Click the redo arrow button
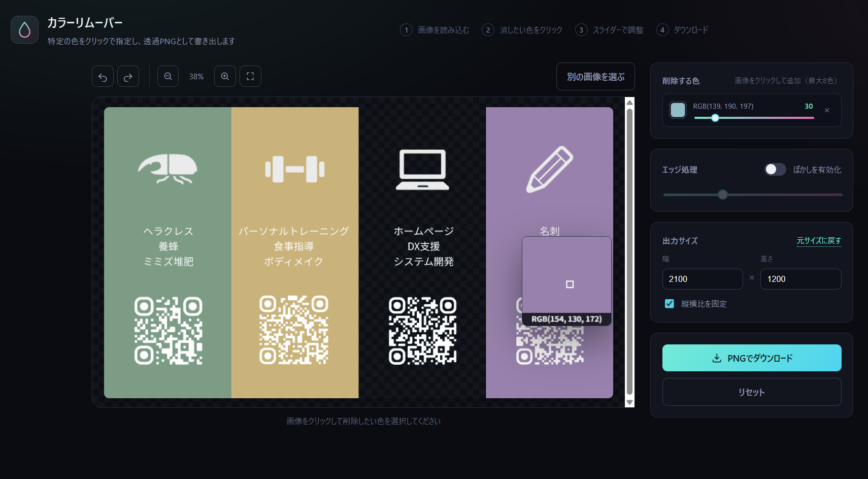The image size is (868, 479). [x=128, y=77]
